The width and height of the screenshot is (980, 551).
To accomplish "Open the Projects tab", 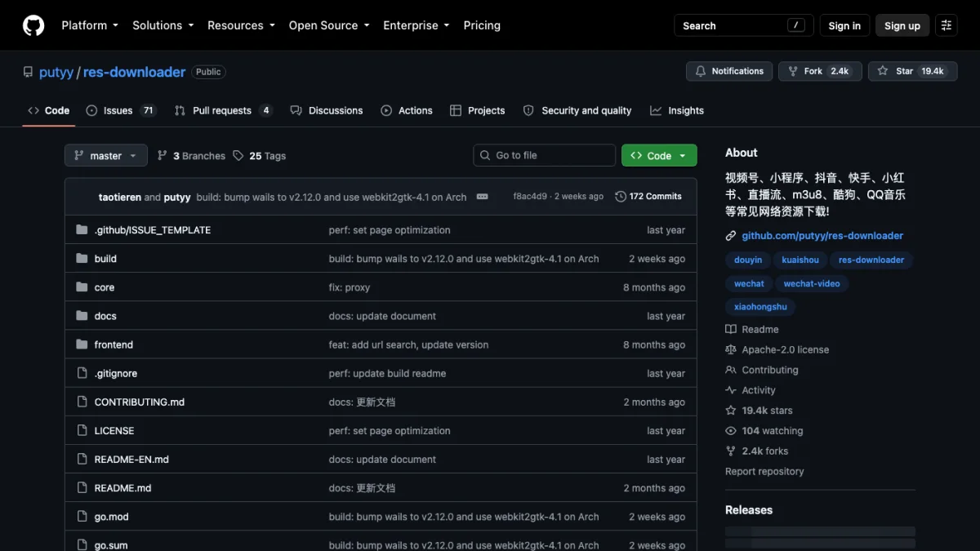I will [478, 110].
